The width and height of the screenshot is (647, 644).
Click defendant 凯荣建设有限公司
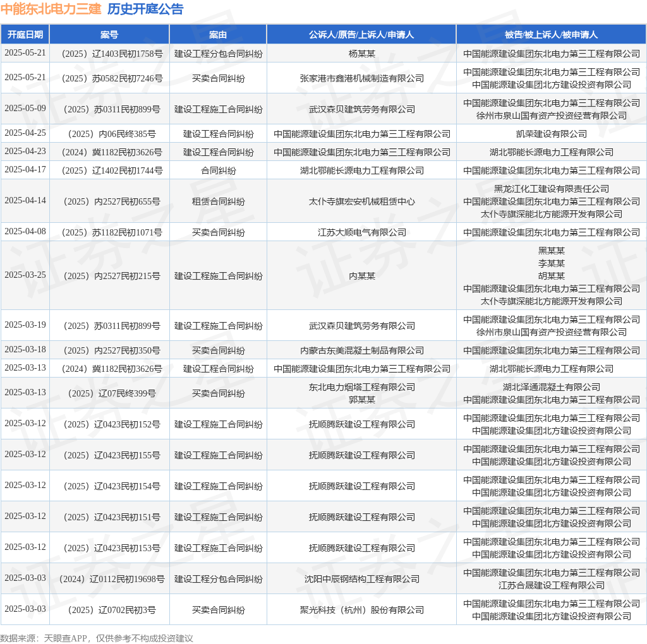point(551,134)
